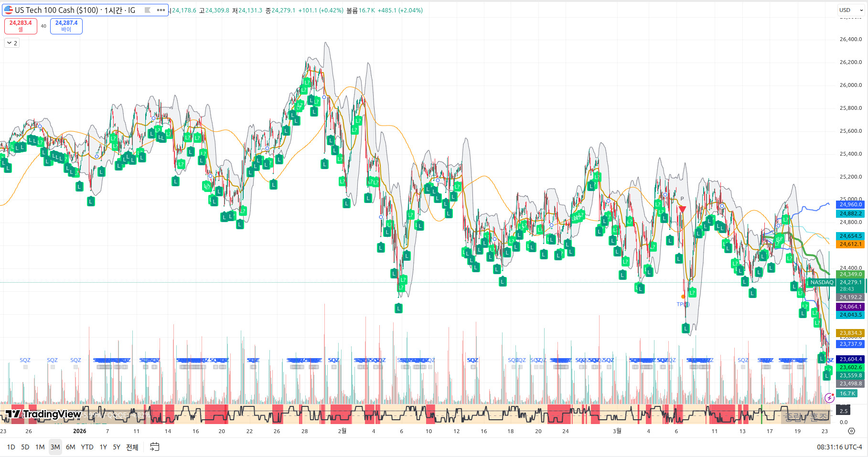Open chart settings hexagon gear icon
The height and width of the screenshot is (457, 868).
[x=851, y=431]
